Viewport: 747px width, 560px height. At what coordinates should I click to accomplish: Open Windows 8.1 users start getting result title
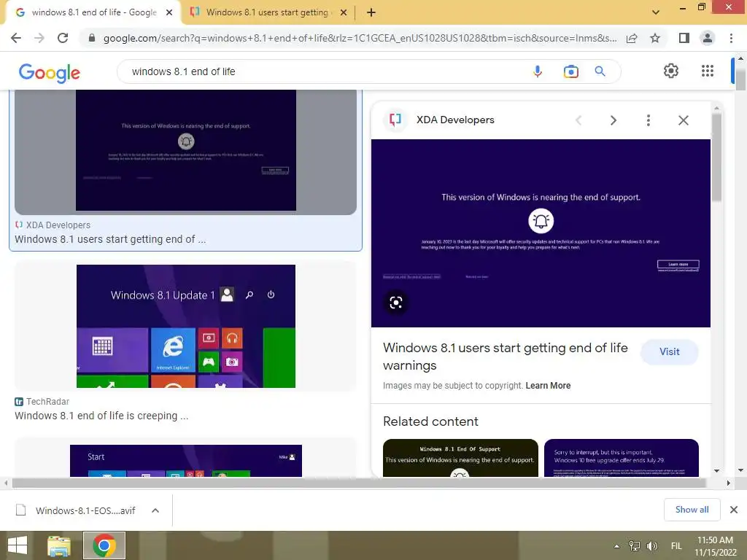pyautogui.click(x=110, y=239)
